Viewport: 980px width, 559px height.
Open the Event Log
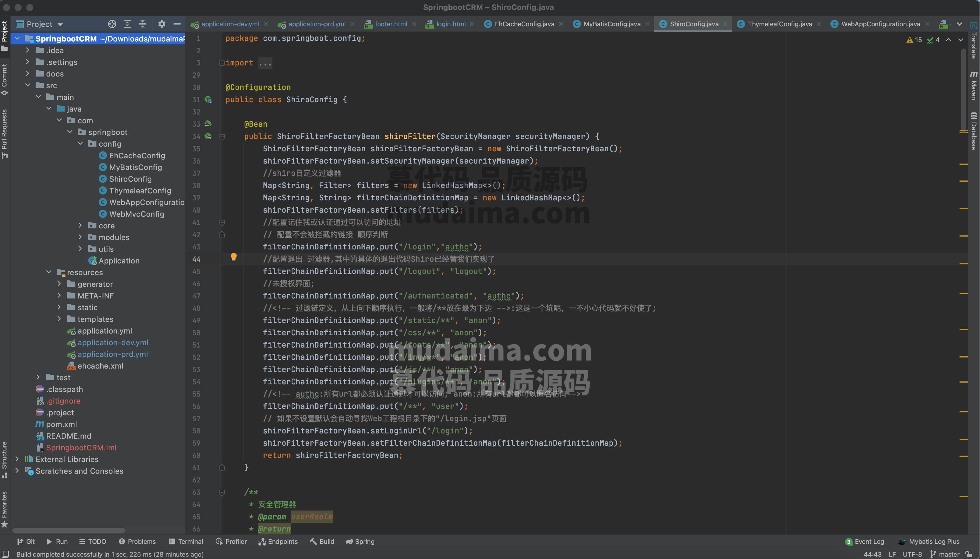click(865, 541)
